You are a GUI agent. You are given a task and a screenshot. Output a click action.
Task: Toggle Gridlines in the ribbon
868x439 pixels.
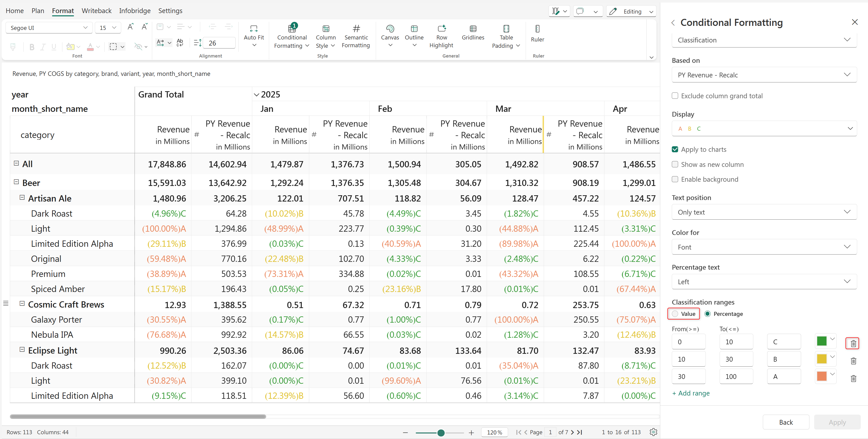point(473,29)
